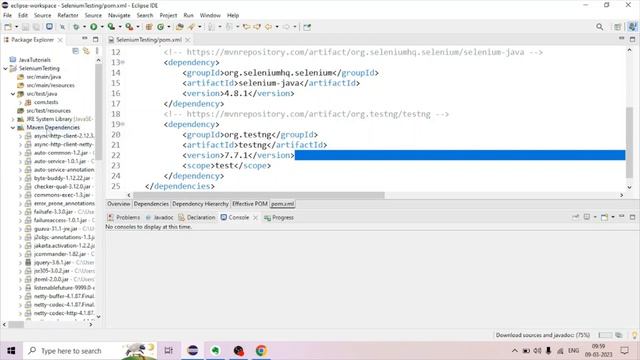Image resolution: width=640 pixels, height=360 pixels.
Task: Click Display Selected Console icon
Action: coord(587,217)
